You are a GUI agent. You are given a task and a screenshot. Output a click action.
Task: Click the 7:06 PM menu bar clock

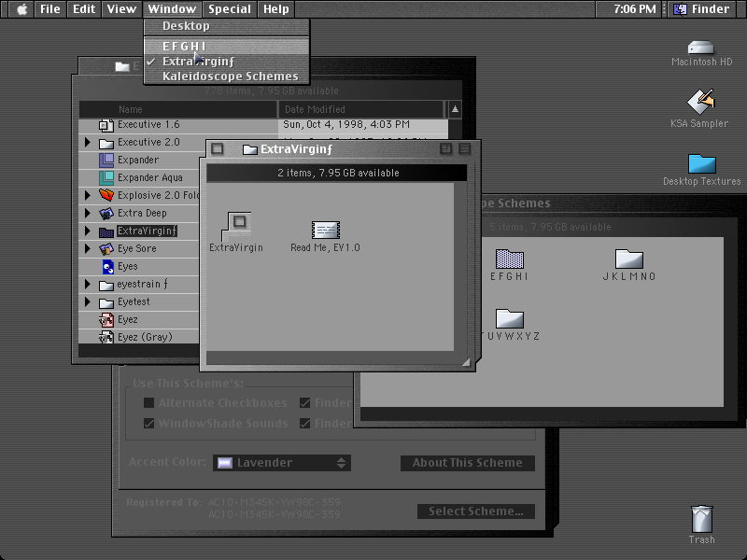coord(634,9)
